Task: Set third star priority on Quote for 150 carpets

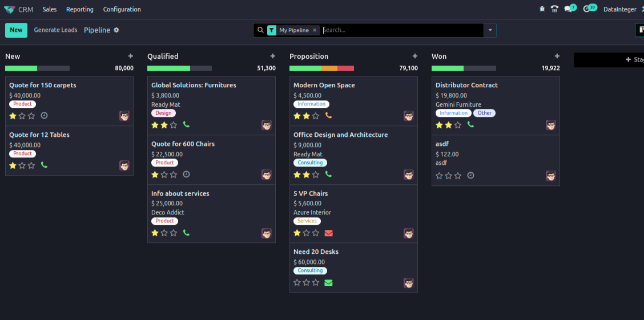Action: click(31, 116)
